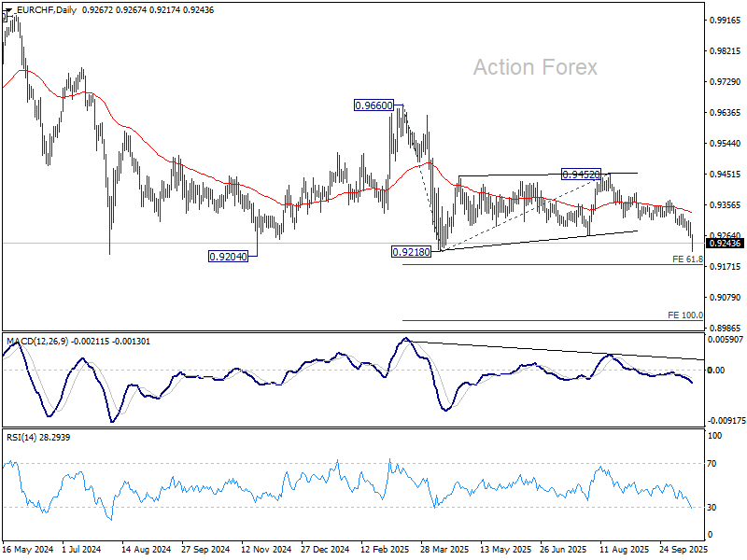Viewport: 747px width, 560px height.
Task: Click the Action Forex watermark
Action: point(535,67)
